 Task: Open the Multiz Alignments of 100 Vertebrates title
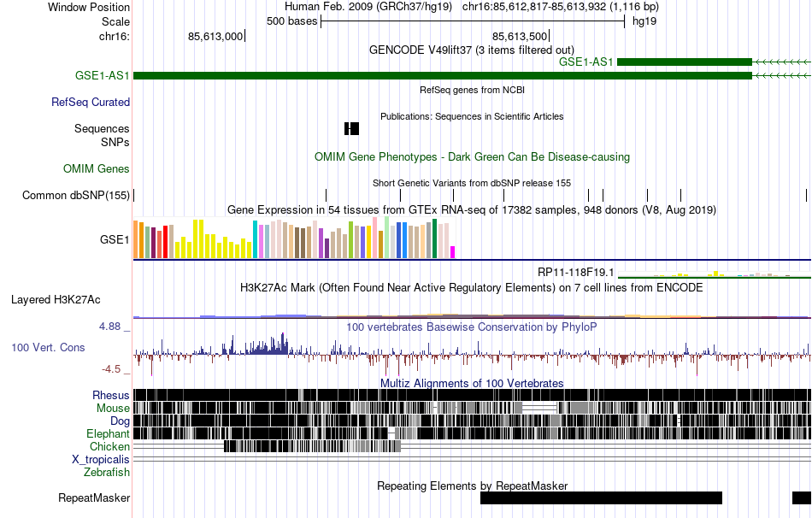coord(472,383)
